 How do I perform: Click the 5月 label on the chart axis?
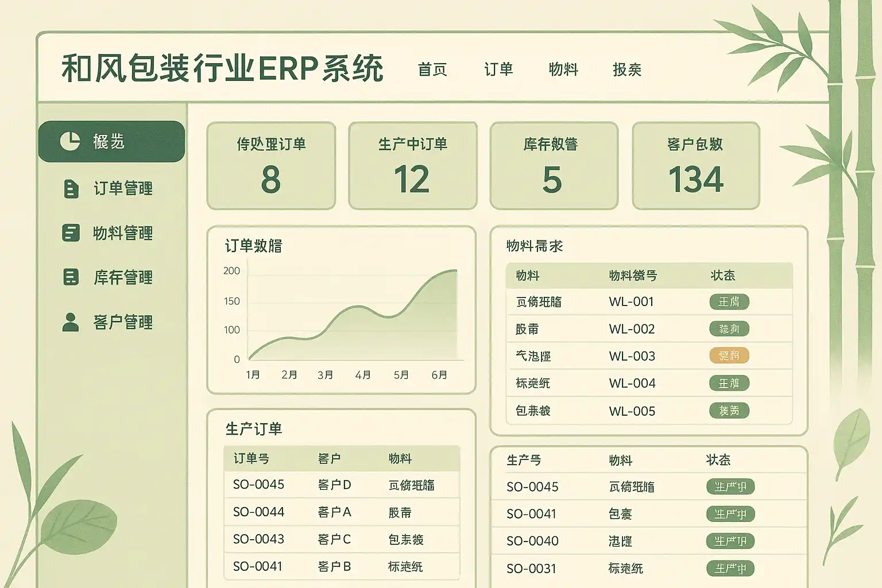coord(401,375)
